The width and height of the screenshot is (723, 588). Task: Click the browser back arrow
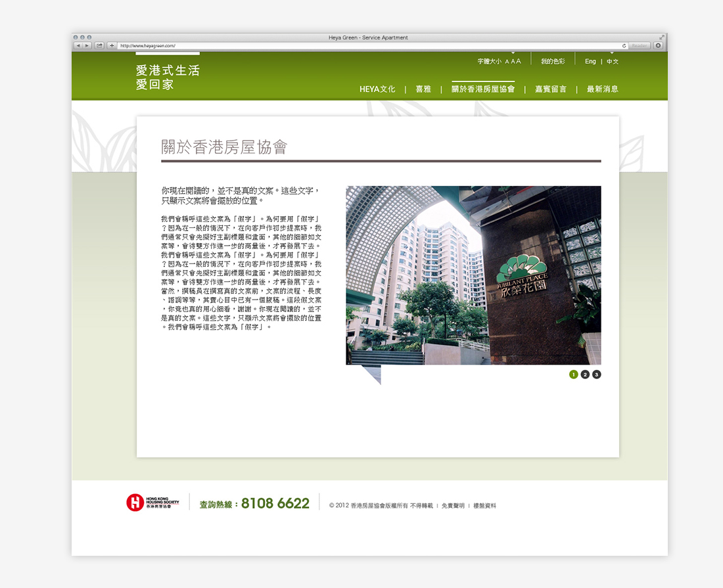pyautogui.click(x=79, y=45)
